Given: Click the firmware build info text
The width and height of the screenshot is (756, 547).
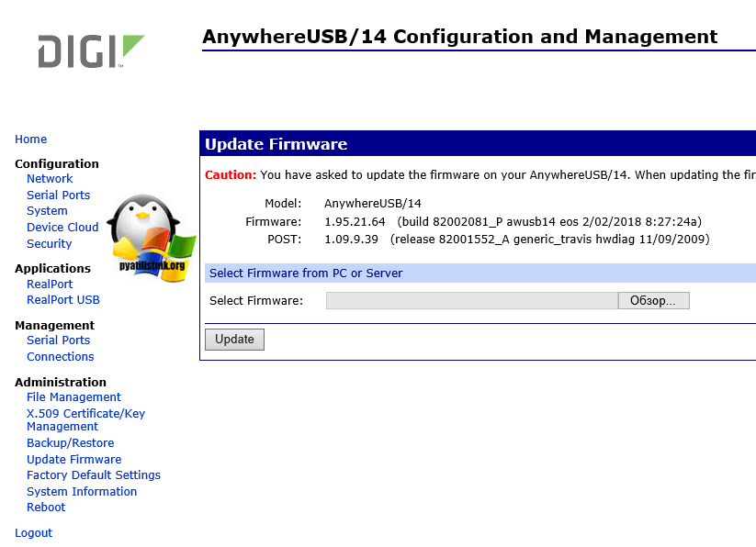Looking at the screenshot, I should point(549,222).
